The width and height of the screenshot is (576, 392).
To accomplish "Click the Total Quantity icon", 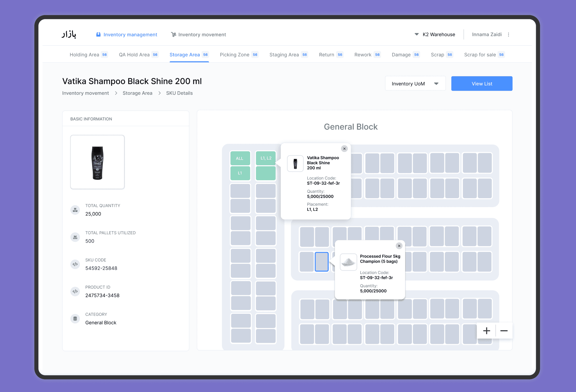I will click(75, 210).
